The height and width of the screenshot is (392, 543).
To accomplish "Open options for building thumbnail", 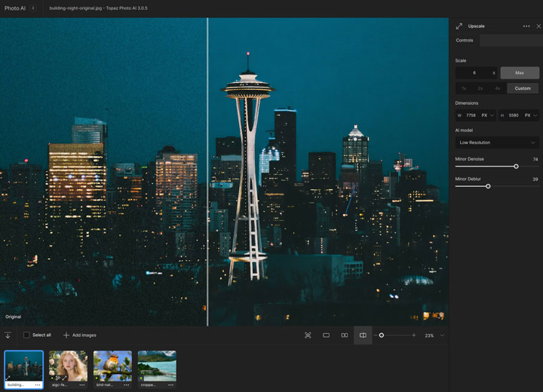I will [37, 385].
